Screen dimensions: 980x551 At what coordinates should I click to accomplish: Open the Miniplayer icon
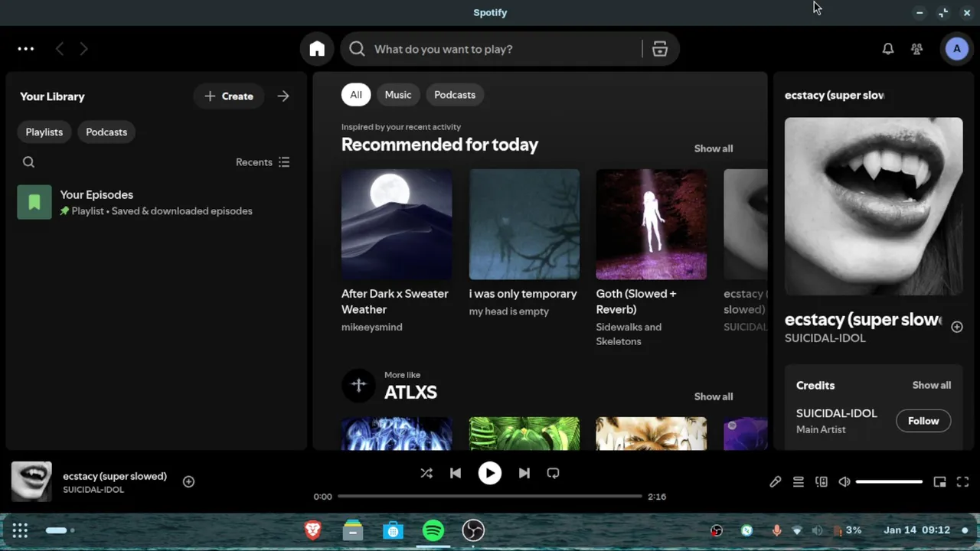[939, 481]
